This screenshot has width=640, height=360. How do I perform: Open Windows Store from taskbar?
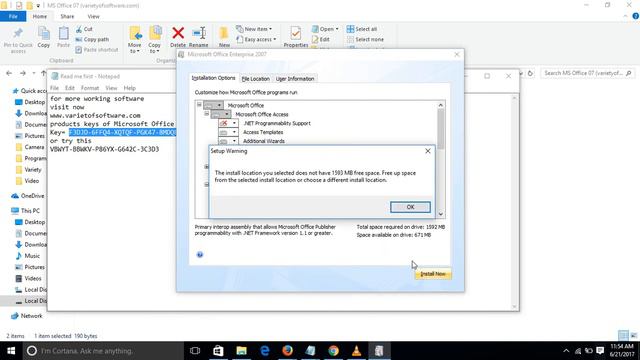[218, 351]
